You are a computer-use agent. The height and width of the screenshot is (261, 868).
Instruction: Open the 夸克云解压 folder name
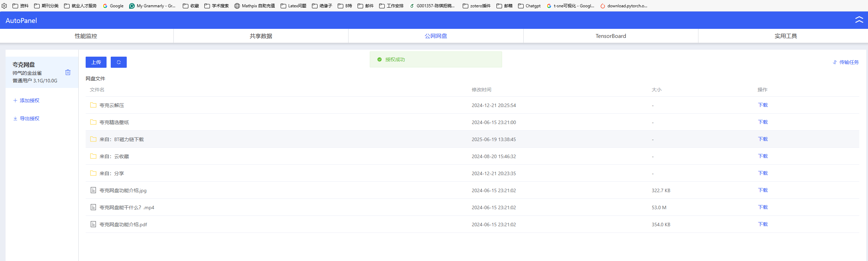[x=112, y=105]
